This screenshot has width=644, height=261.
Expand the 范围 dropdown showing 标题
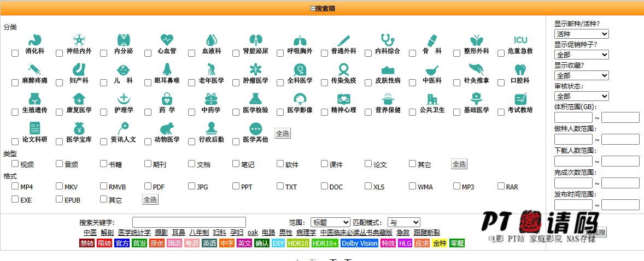330,222
